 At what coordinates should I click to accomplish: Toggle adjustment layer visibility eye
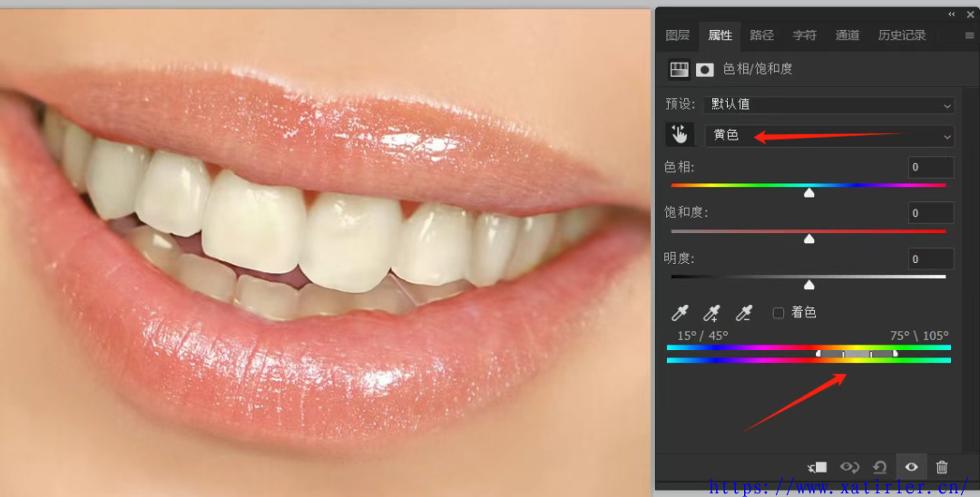click(x=911, y=467)
